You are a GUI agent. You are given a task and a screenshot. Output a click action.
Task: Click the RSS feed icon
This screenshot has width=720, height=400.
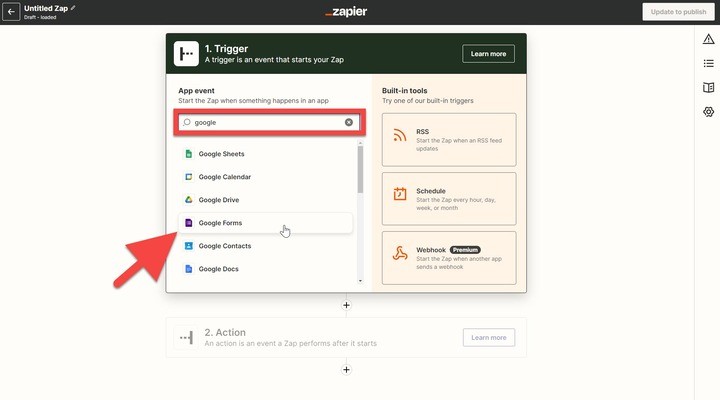tap(400, 135)
